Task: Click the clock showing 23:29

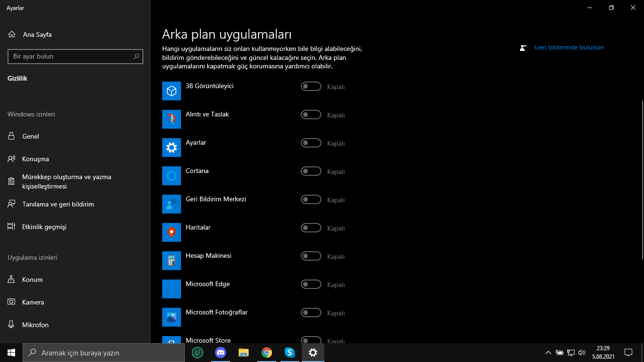Action: (x=603, y=348)
